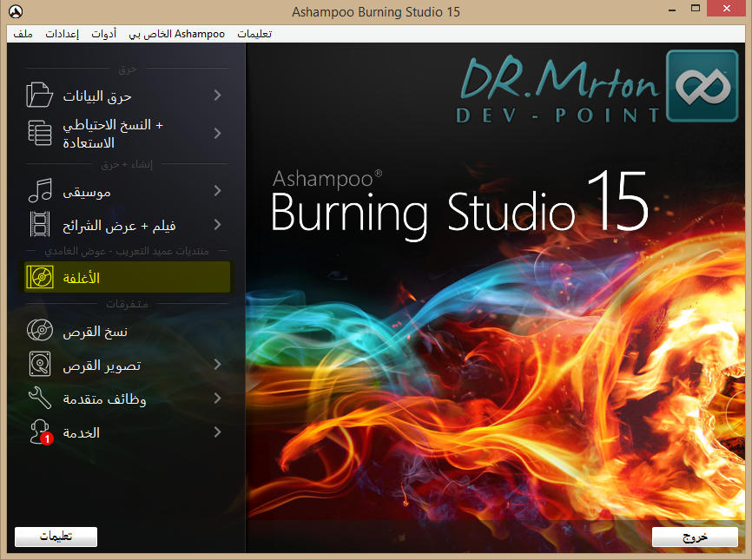Select the تصوير القرص label
Viewport: 752px width, 560px height.
(102, 366)
